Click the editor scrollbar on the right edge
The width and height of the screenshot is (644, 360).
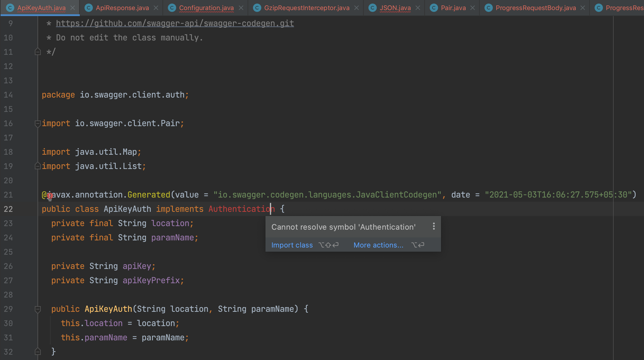tap(642, 179)
